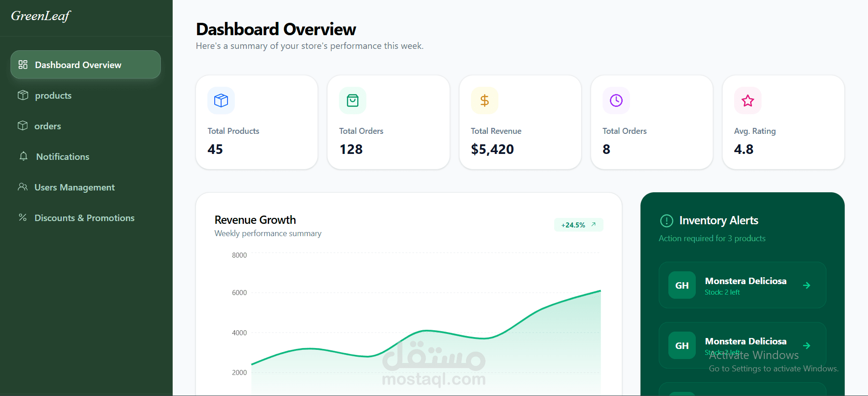868x396 pixels.
Task: Click the Total Revenue value $5,420
Action: pos(492,149)
